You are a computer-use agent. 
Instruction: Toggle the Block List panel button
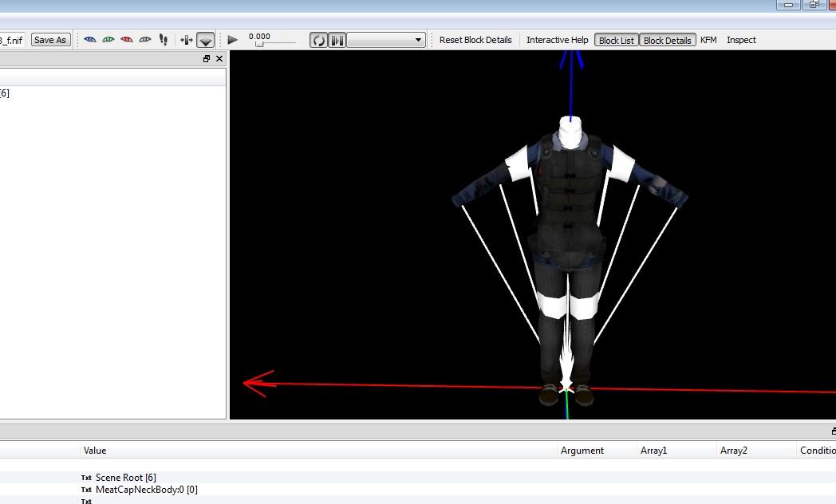pos(617,40)
